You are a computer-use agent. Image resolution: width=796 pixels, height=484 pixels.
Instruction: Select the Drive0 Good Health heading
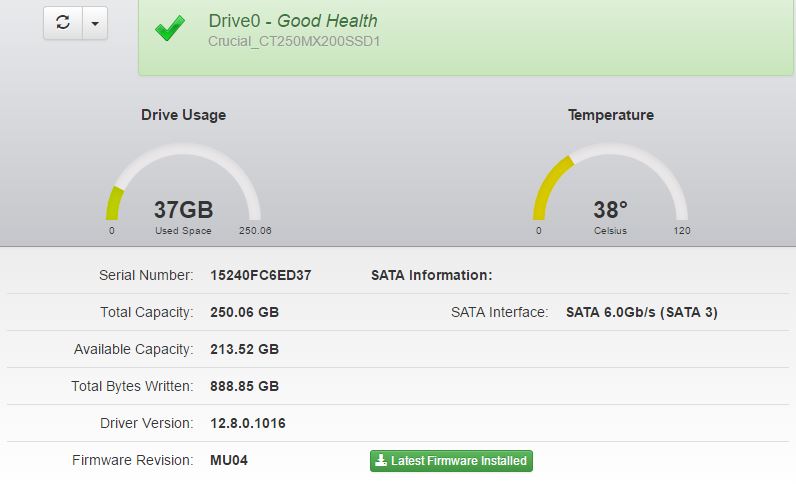pyautogui.click(x=292, y=21)
